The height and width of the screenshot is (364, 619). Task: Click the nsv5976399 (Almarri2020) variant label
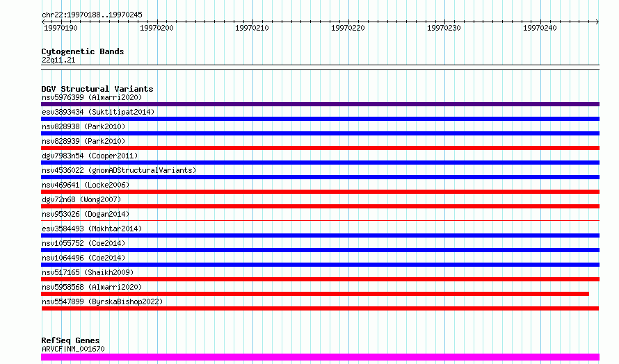(x=92, y=97)
